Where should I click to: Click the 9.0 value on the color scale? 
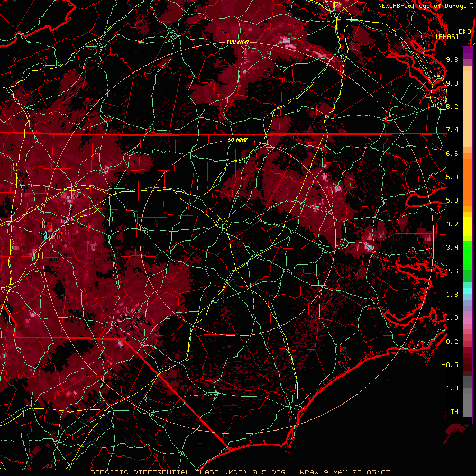(452, 83)
